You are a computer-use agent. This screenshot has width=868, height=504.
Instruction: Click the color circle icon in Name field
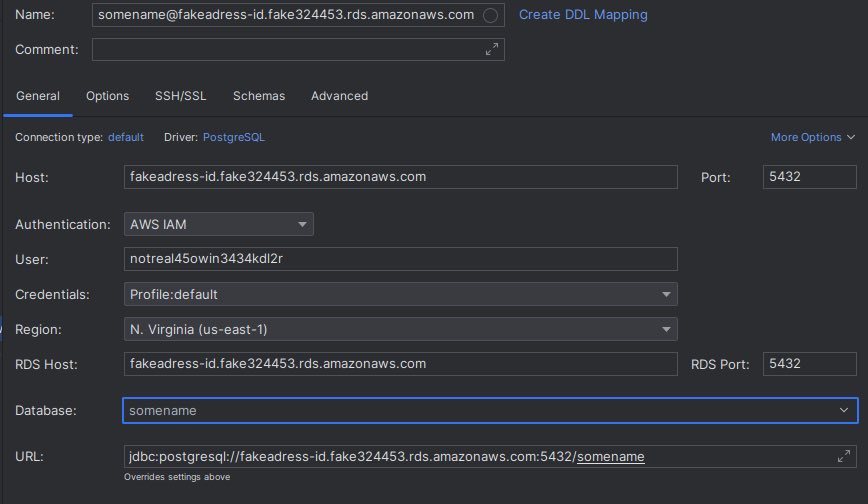click(x=490, y=16)
